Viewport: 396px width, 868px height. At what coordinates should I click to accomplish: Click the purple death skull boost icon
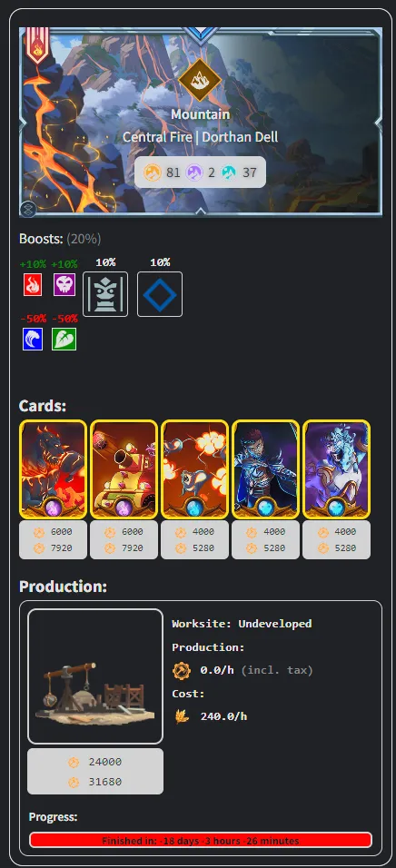[x=64, y=284]
